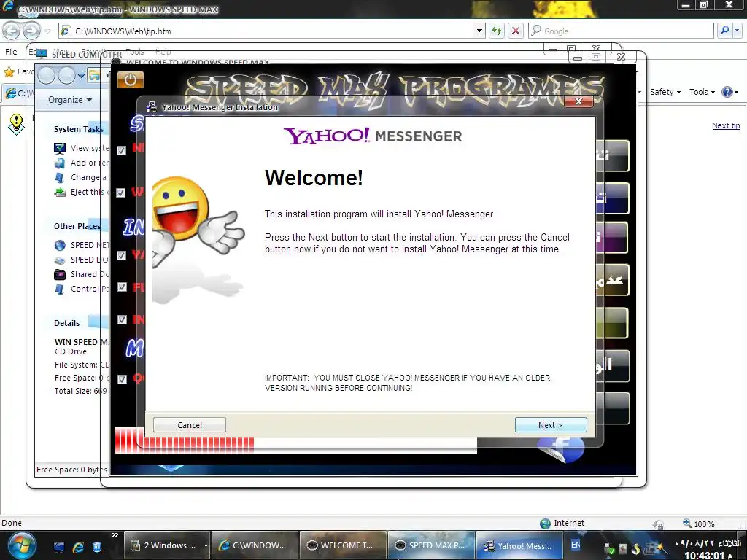Expand the '2 Windows' taskbar group arrow
This screenshot has width=747, height=560.
click(206, 545)
